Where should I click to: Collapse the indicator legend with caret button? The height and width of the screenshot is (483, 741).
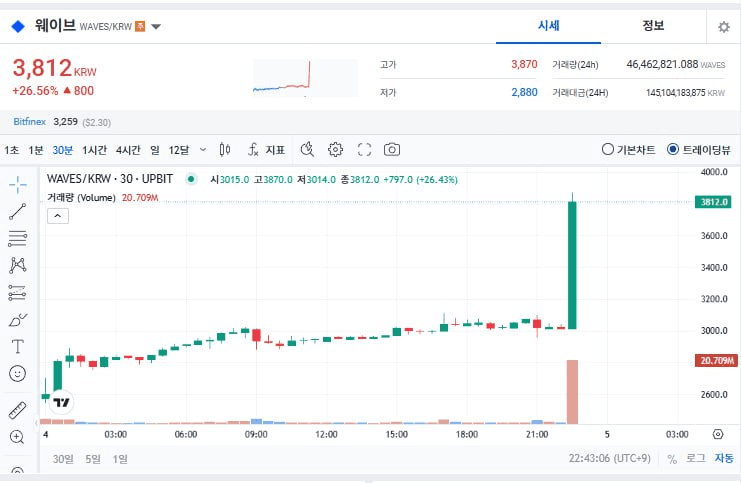(x=58, y=216)
